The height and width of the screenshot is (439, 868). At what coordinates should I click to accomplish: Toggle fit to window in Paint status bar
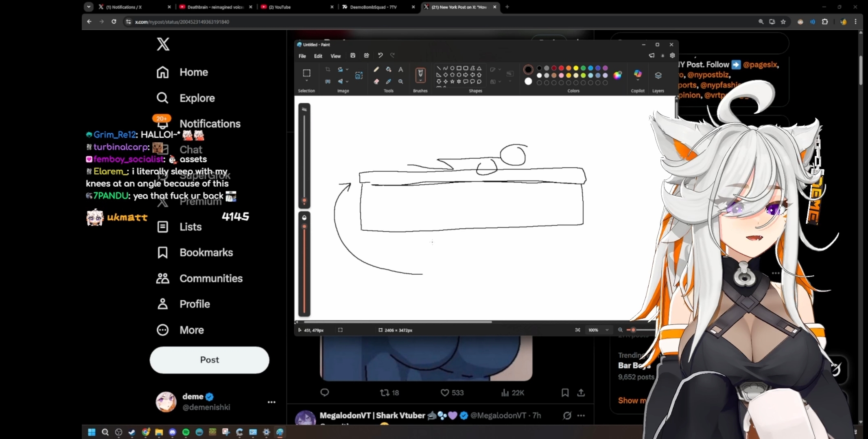pos(577,330)
